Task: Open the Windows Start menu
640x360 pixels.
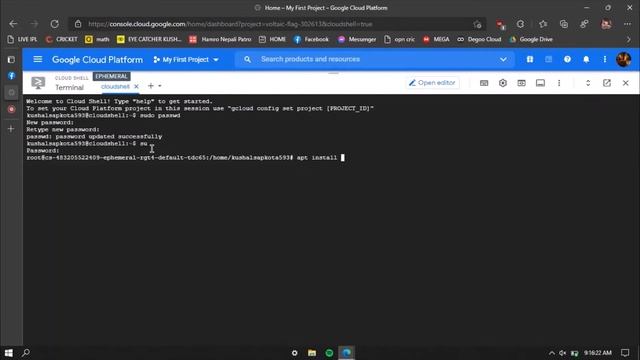Action: pyautogui.click(x=9, y=353)
